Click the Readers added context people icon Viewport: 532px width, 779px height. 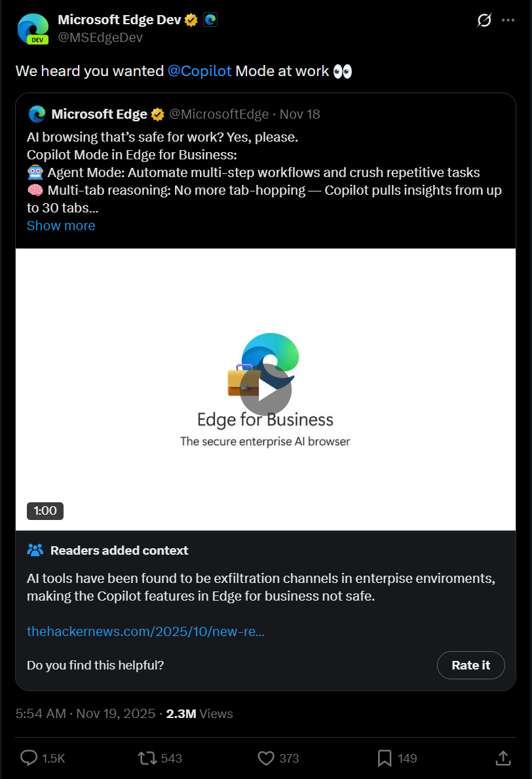[x=35, y=550]
